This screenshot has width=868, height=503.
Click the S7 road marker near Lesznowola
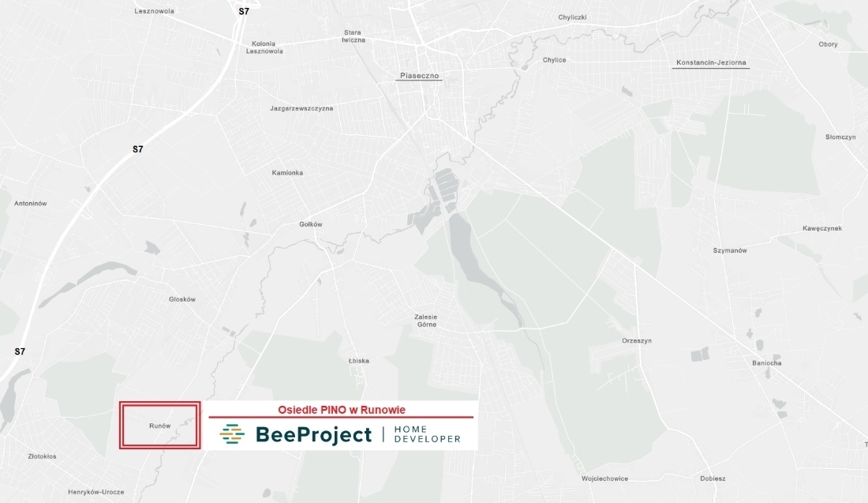click(244, 11)
